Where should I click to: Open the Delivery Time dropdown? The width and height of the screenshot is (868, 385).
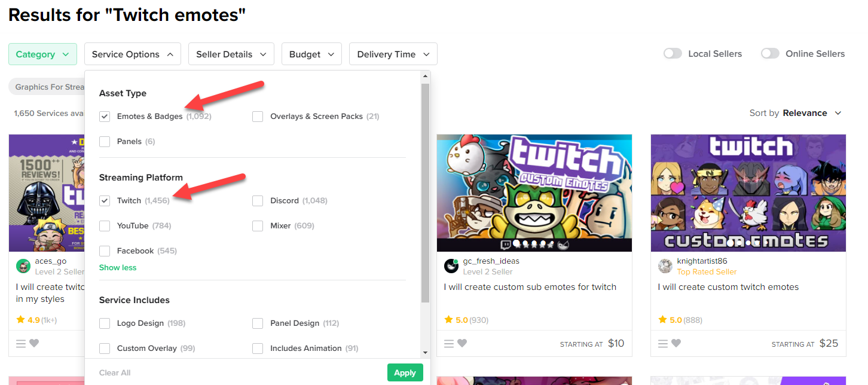pyautogui.click(x=393, y=53)
